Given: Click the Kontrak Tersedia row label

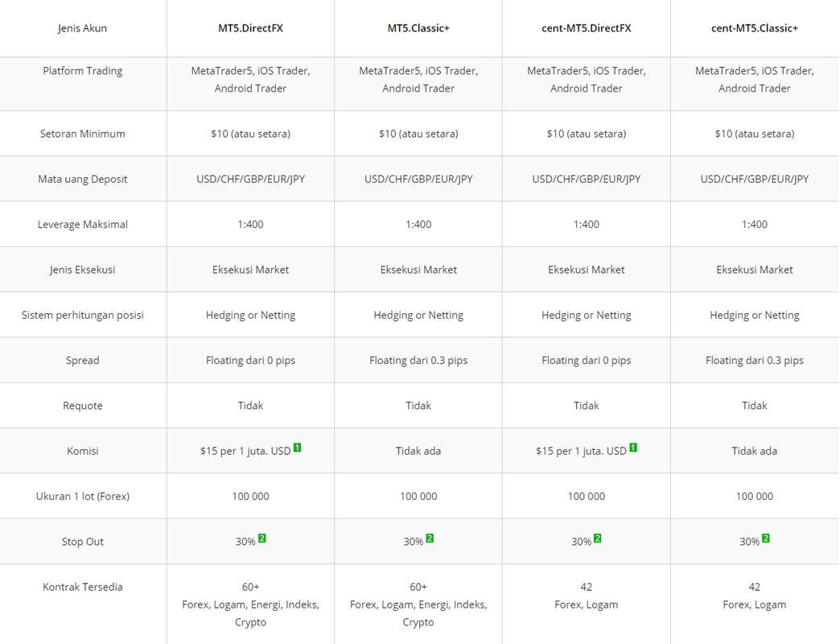Looking at the screenshot, I should pyautogui.click(x=83, y=587).
